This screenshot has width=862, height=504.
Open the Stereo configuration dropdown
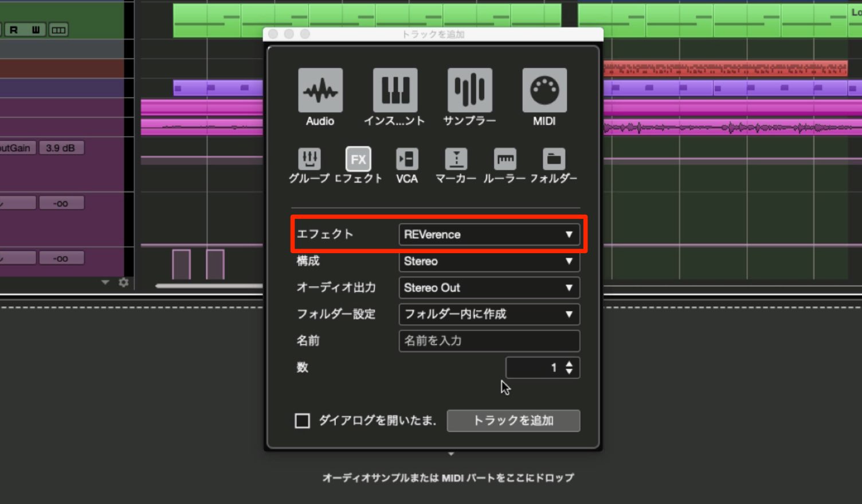[489, 261]
